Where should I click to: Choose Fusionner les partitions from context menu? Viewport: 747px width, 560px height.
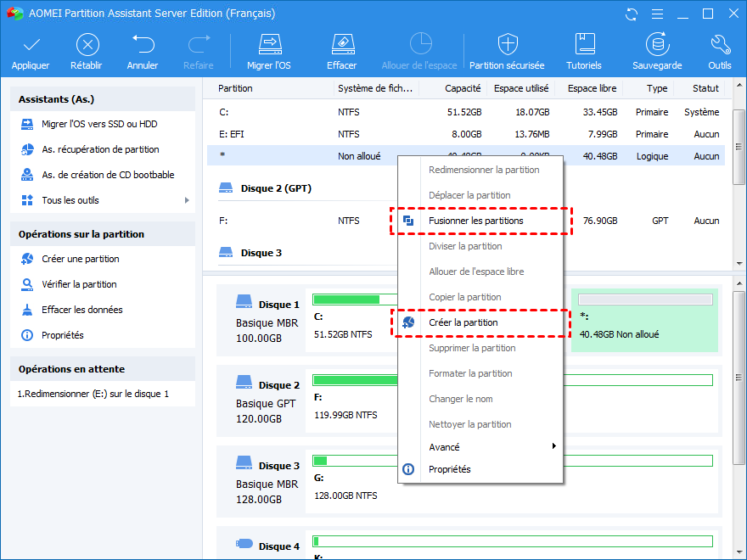tap(475, 221)
